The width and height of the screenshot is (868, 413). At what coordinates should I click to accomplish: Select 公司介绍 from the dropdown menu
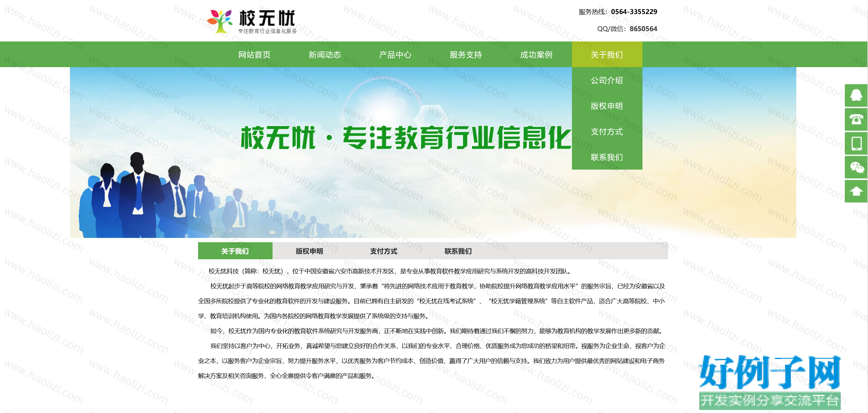click(x=607, y=80)
